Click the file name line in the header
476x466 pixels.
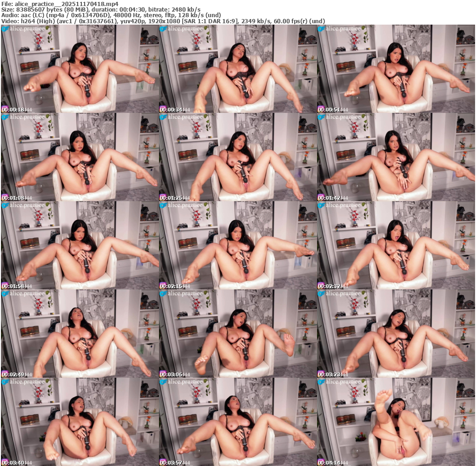(60, 3)
